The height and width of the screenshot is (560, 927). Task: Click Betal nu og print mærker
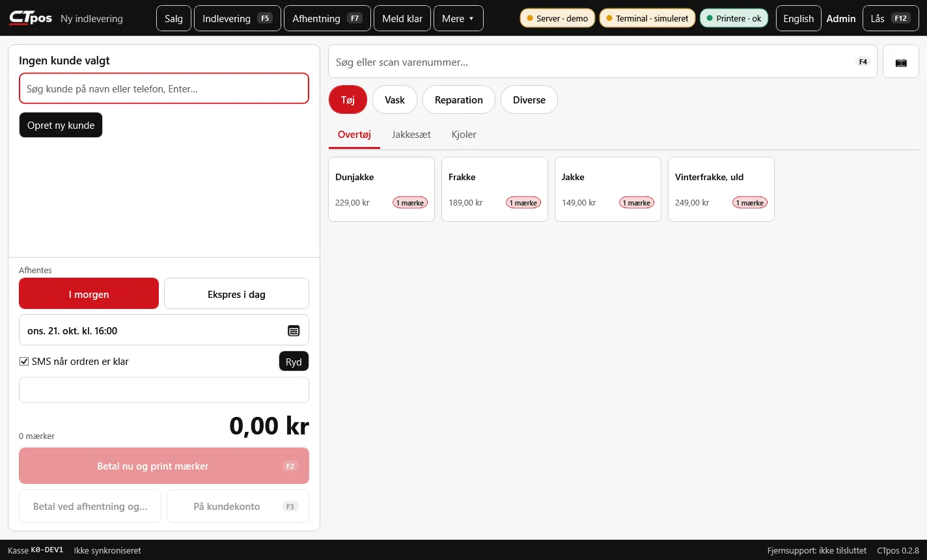coord(164,466)
